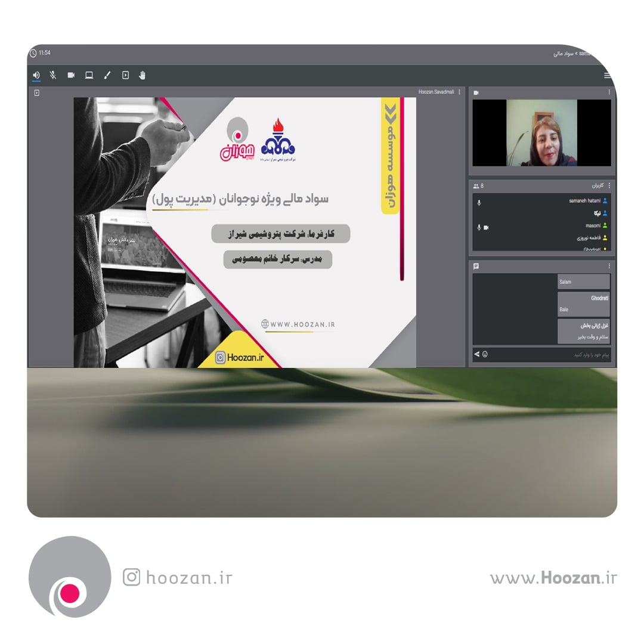Turn on the webcam camera icon
The width and height of the screenshot is (644, 644).
click(x=71, y=75)
